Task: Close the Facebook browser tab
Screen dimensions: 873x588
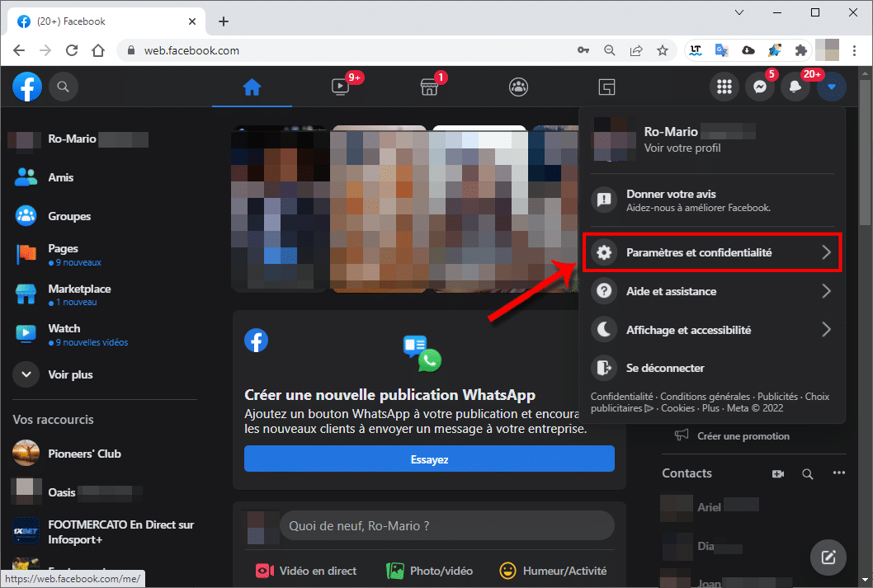Action: [x=192, y=21]
